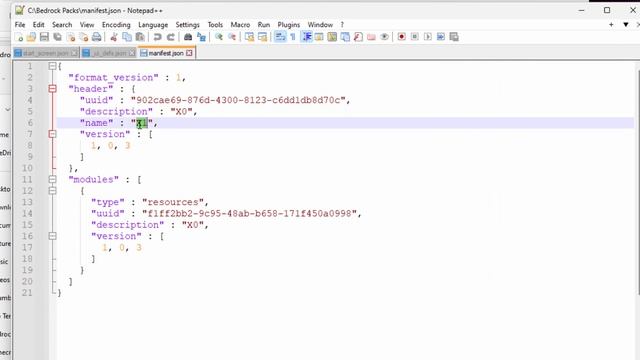The image size is (640, 360).
Task: Create a new document with the New icon
Action: (x=19, y=37)
